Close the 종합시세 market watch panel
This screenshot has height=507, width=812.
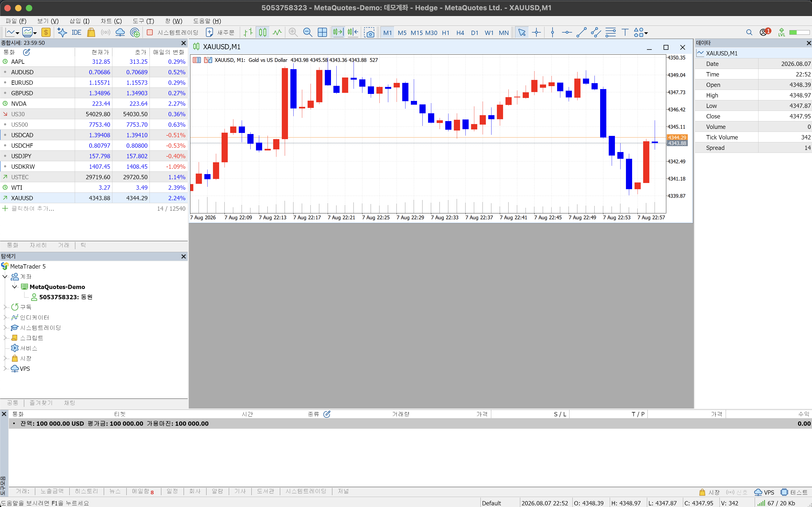[x=184, y=43]
